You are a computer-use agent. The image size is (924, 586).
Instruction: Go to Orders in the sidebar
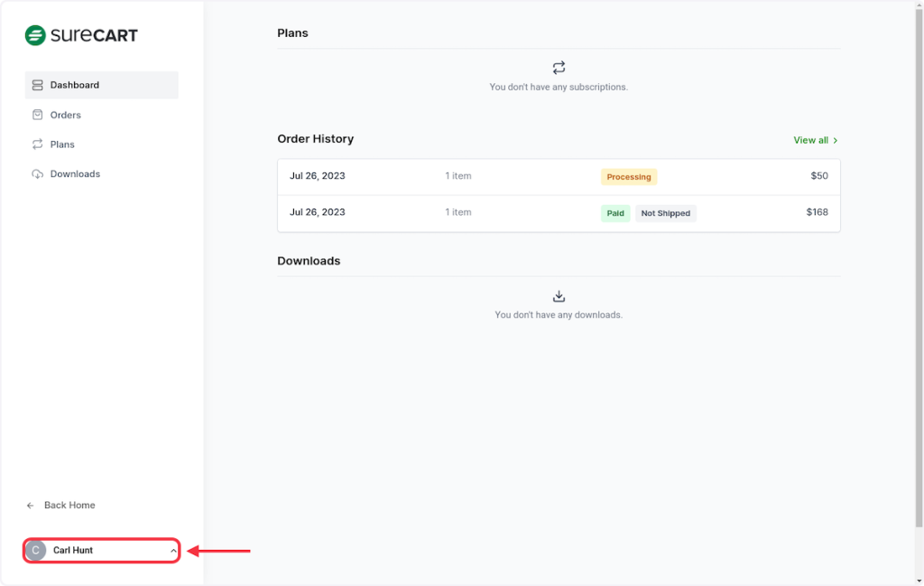pyautogui.click(x=66, y=115)
